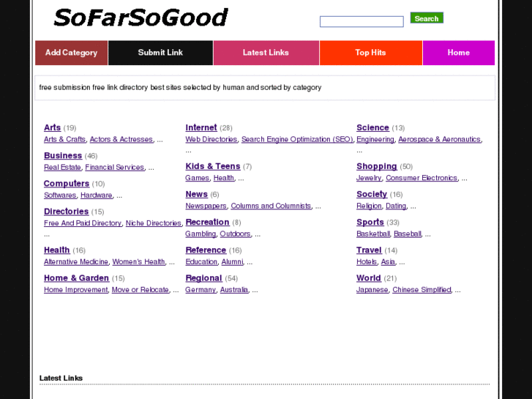The image size is (532, 399).
Task: Open the Computers category
Action: click(x=67, y=183)
